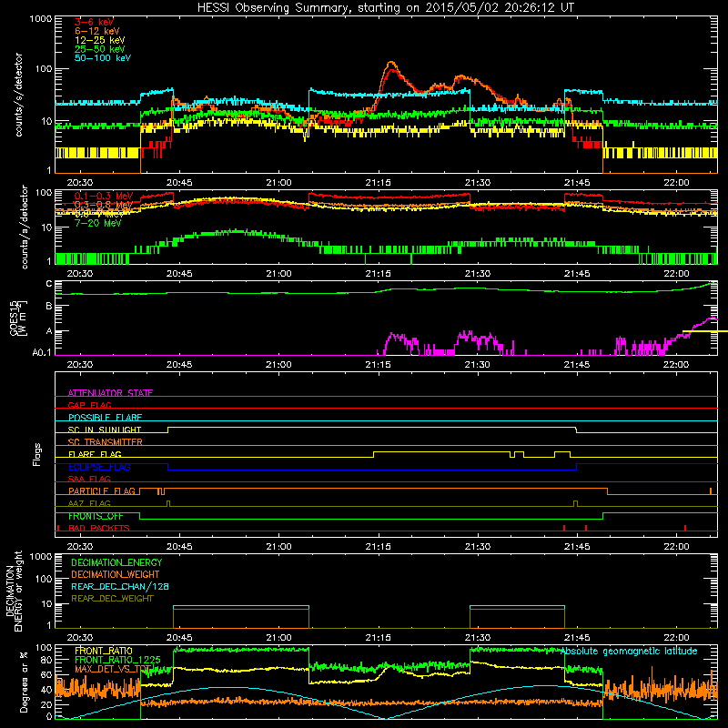
Task: Click the 6-12 keV flare peak near 21:17
Action: pos(391,63)
